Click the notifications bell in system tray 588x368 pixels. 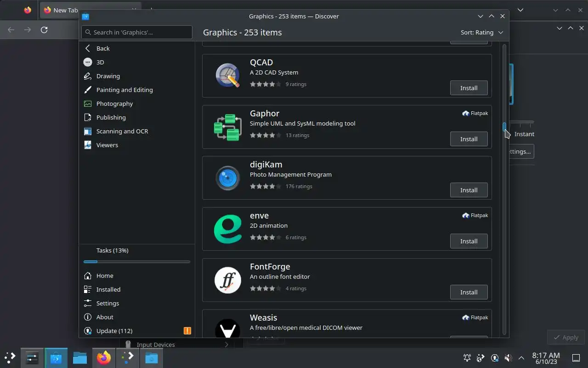click(x=467, y=358)
